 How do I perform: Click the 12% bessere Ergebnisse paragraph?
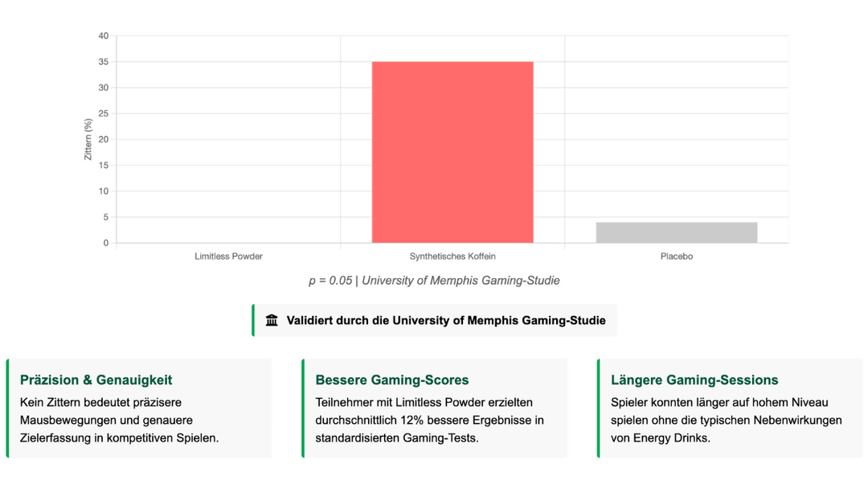430,420
